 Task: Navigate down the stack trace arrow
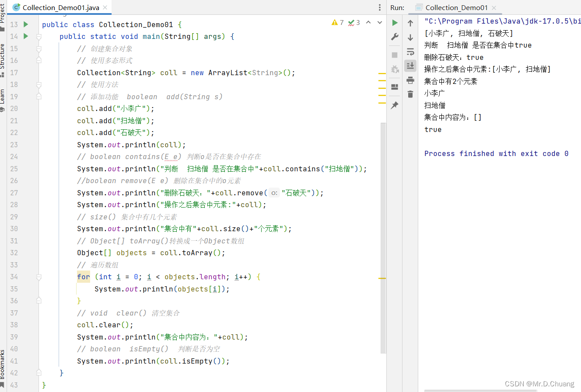[410, 37]
